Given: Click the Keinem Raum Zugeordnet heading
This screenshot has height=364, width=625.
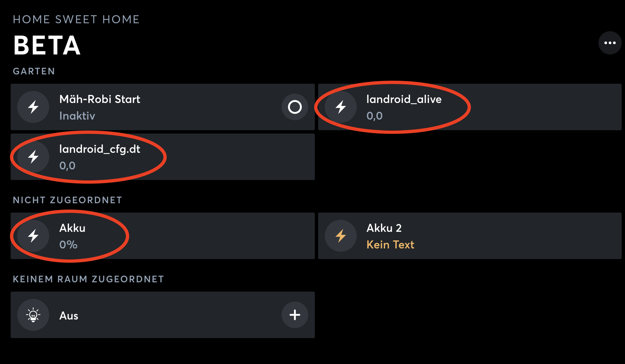Looking at the screenshot, I should click(x=88, y=279).
